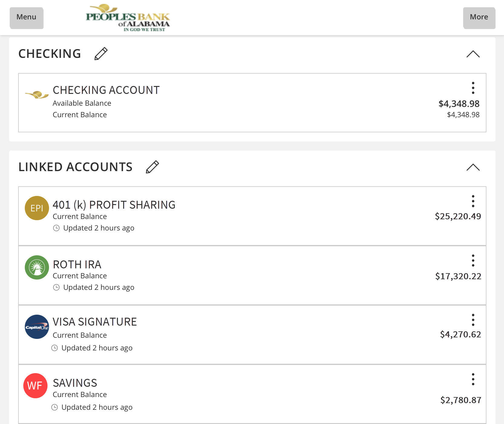Click the clock icon under VISA SIGNATURE
Viewport: 504px width, 424px height.
(54, 348)
